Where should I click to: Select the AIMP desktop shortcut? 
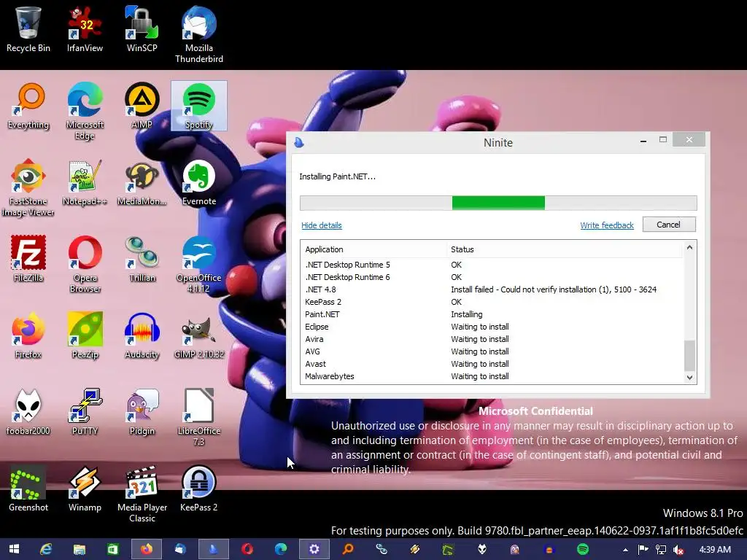coord(142,106)
